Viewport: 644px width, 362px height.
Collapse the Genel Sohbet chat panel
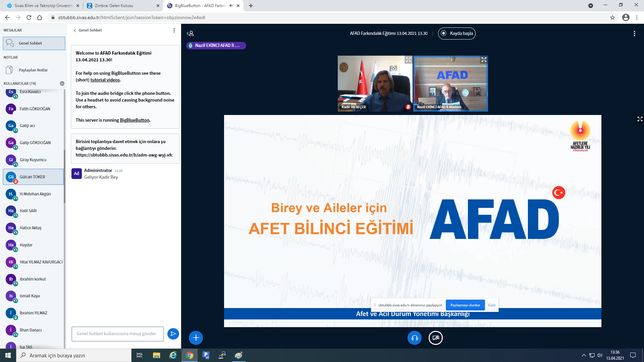(x=88, y=30)
